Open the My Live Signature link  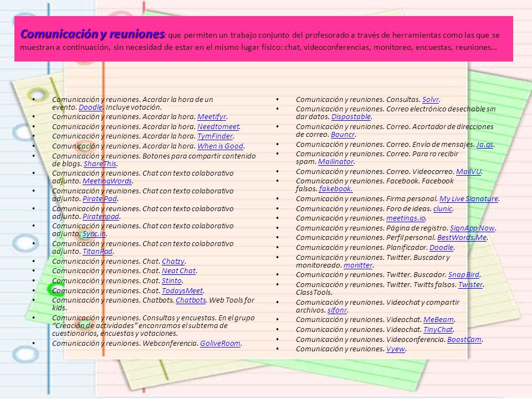(469, 198)
